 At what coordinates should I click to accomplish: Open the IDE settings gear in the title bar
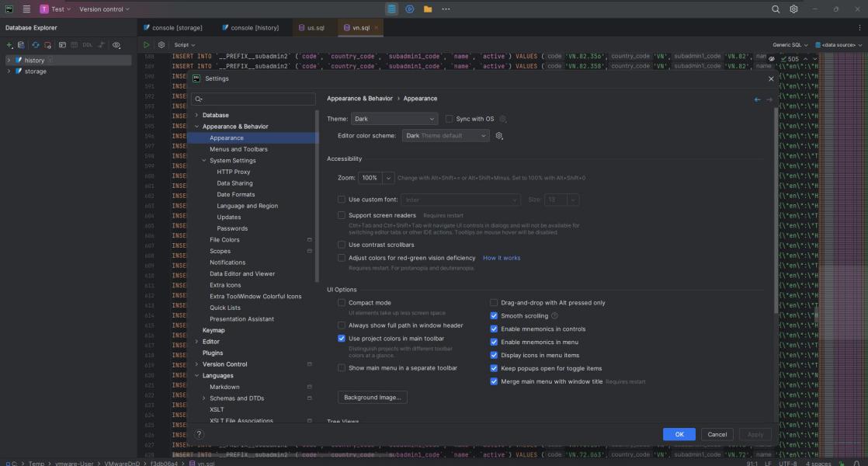(793, 9)
